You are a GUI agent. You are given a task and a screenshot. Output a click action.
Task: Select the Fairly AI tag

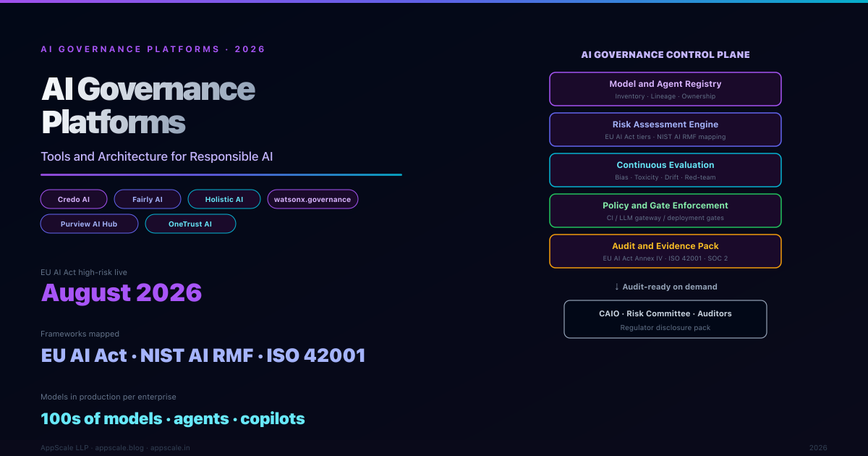click(148, 199)
